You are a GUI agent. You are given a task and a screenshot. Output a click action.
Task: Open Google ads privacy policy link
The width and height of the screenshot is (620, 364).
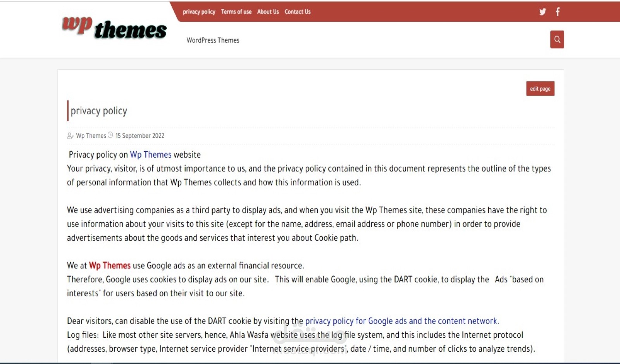[402, 321]
